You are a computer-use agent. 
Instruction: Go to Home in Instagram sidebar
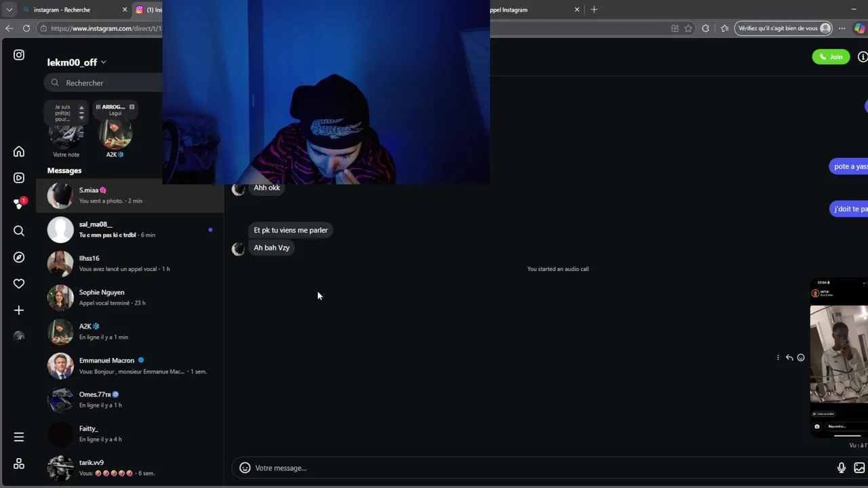(19, 152)
